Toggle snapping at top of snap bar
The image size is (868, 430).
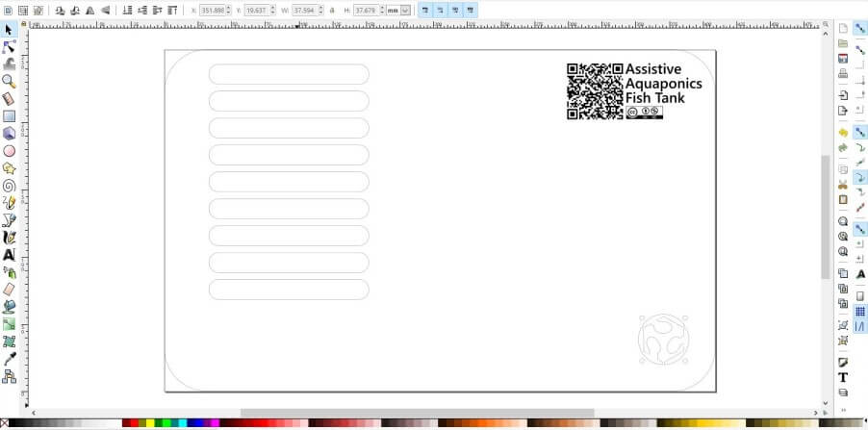(860, 28)
